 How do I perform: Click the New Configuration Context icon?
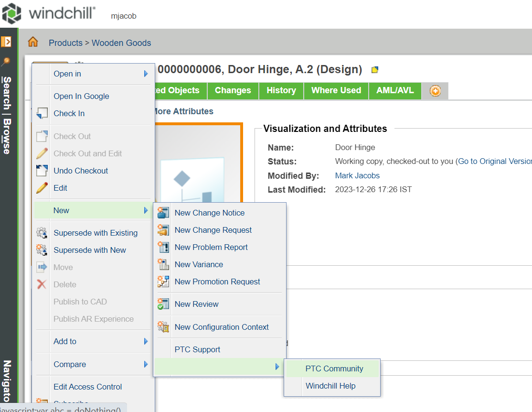pos(162,327)
